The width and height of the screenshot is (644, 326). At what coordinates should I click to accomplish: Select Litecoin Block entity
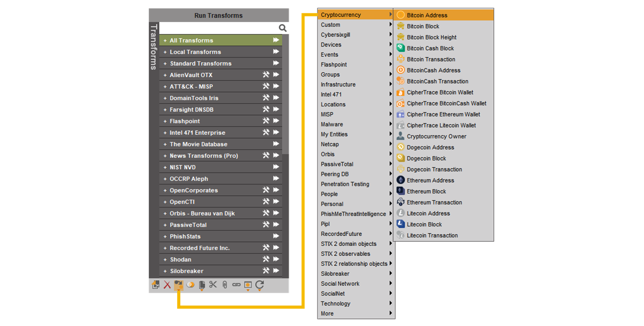click(x=444, y=224)
